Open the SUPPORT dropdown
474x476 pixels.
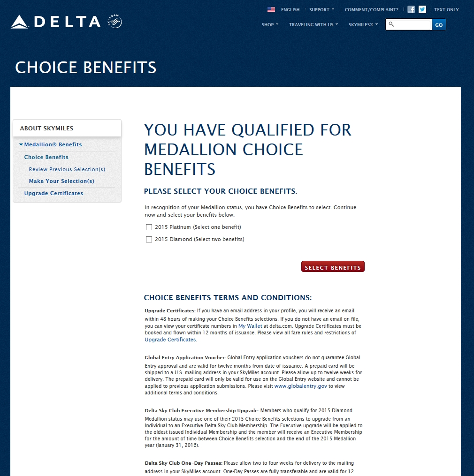click(319, 9)
